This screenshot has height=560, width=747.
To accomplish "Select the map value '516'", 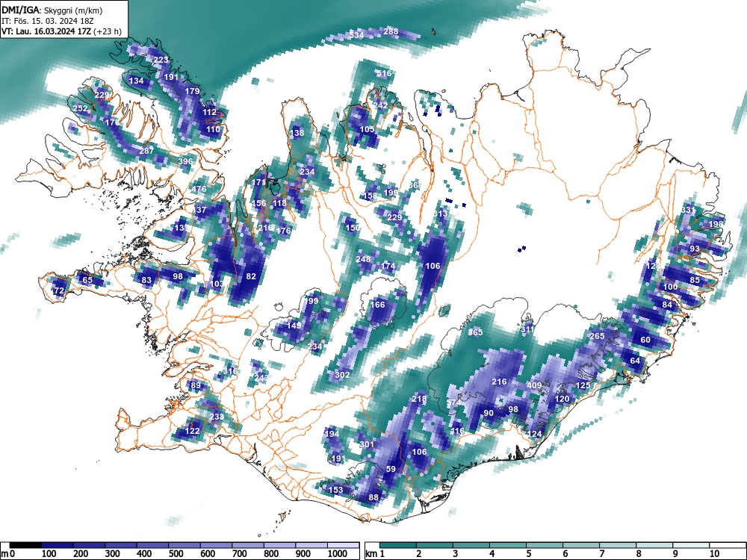I will coord(383,73).
